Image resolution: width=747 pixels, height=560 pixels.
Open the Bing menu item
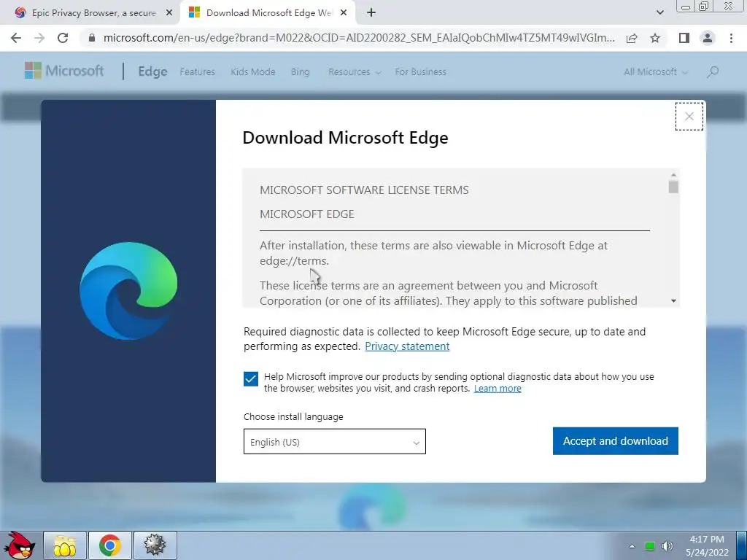[x=300, y=72]
